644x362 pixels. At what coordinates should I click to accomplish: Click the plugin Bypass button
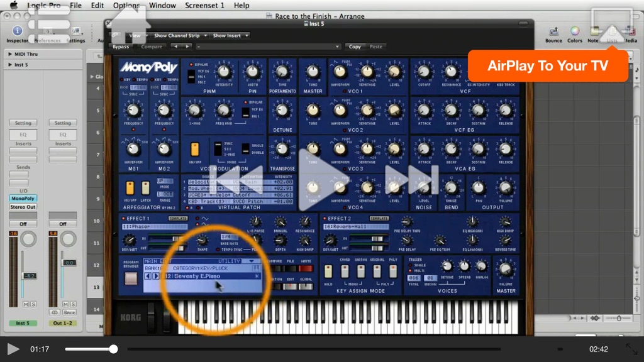pos(121,47)
